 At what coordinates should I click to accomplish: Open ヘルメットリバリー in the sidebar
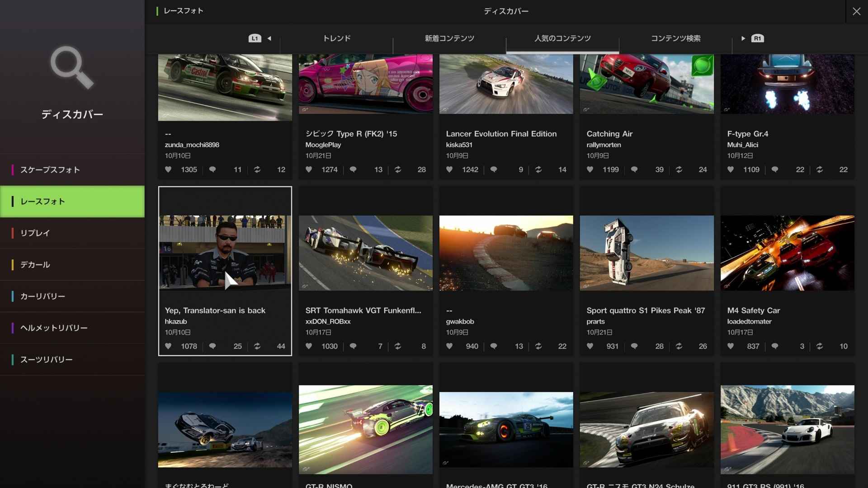point(72,328)
